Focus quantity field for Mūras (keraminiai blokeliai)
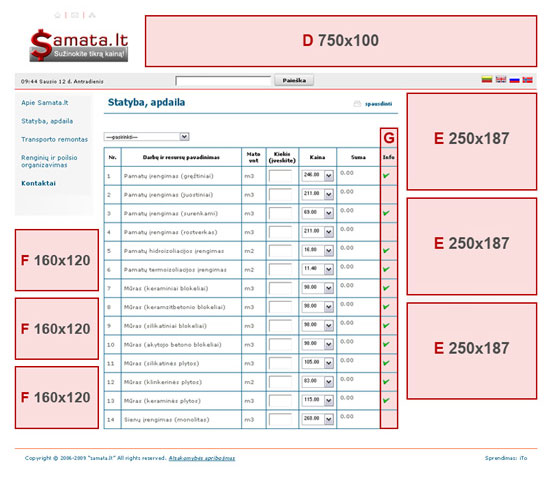The width and height of the screenshot is (550, 487). click(x=280, y=288)
